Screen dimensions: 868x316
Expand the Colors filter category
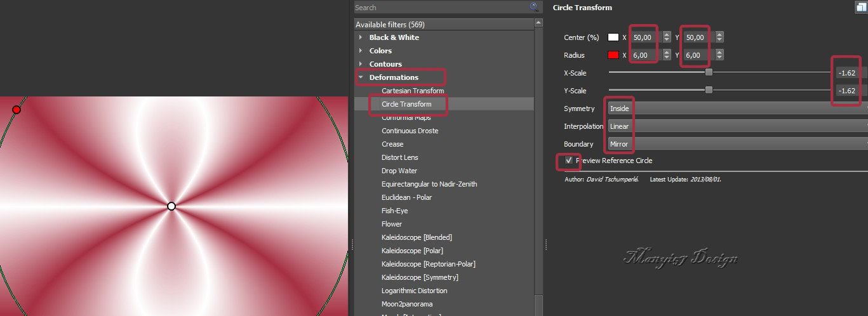coord(361,51)
